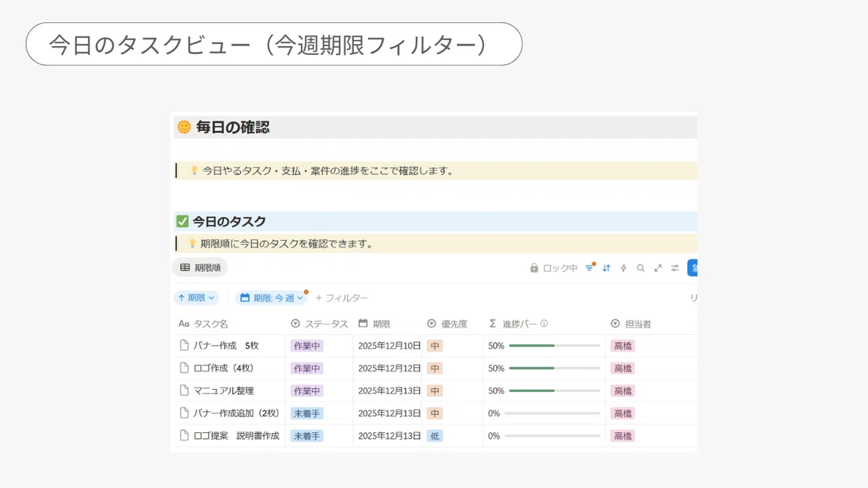Open the automations lightning bolt icon

click(624, 268)
